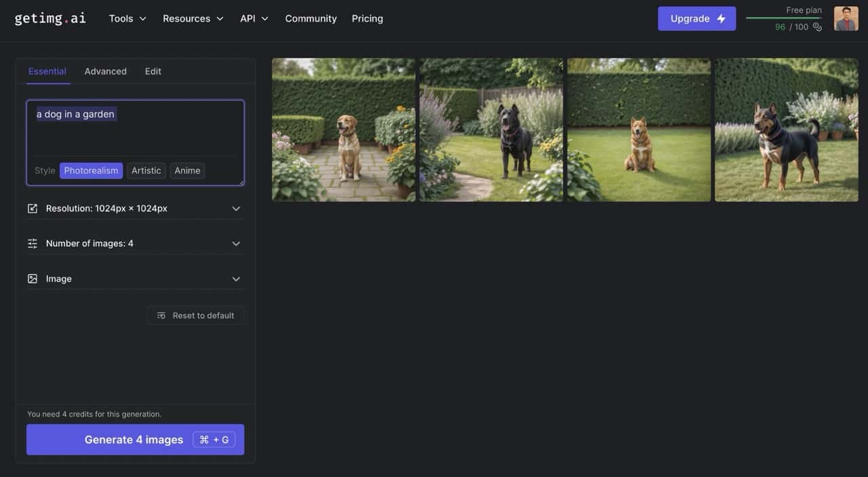This screenshot has height=477, width=868.
Task: Open the Edit tab
Action: click(153, 71)
